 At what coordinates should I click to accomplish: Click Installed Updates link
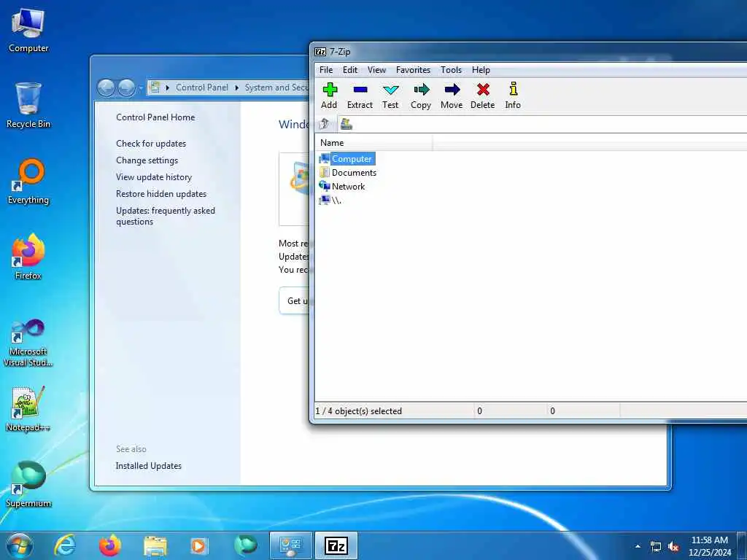pos(149,466)
